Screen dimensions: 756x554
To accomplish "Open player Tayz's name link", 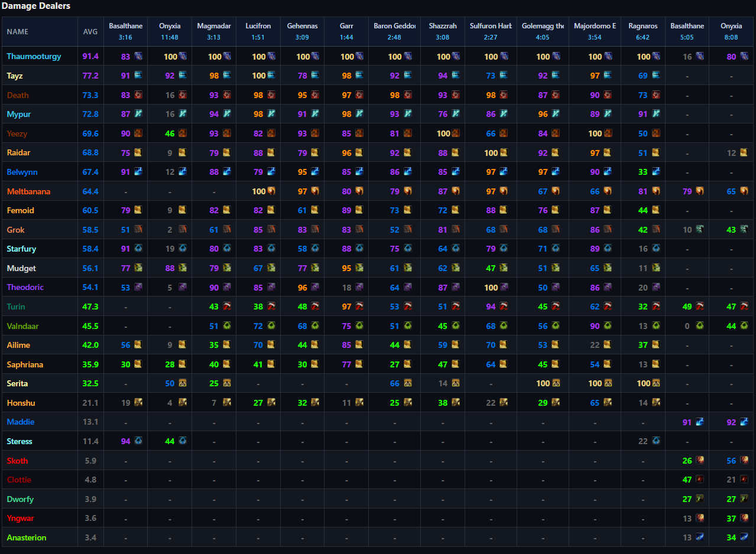I will 15,76.
